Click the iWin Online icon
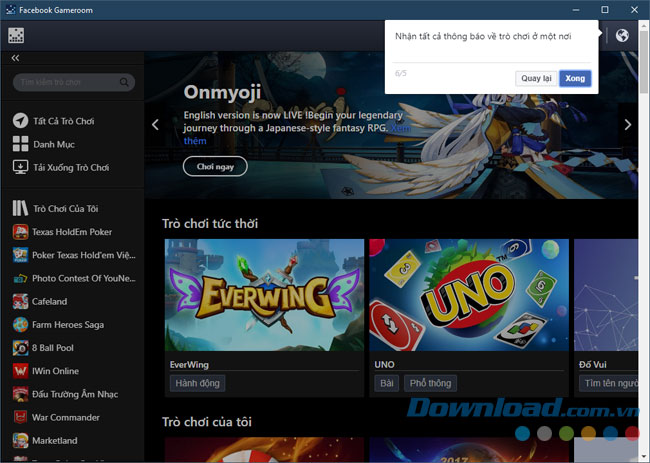Viewport: 650px width, 463px height. coord(20,371)
